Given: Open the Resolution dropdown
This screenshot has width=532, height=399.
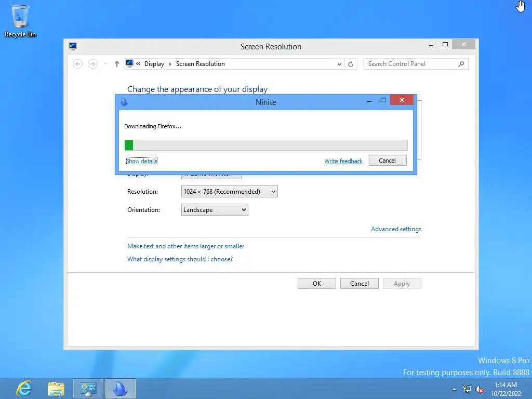Looking at the screenshot, I should [x=229, y=192].
